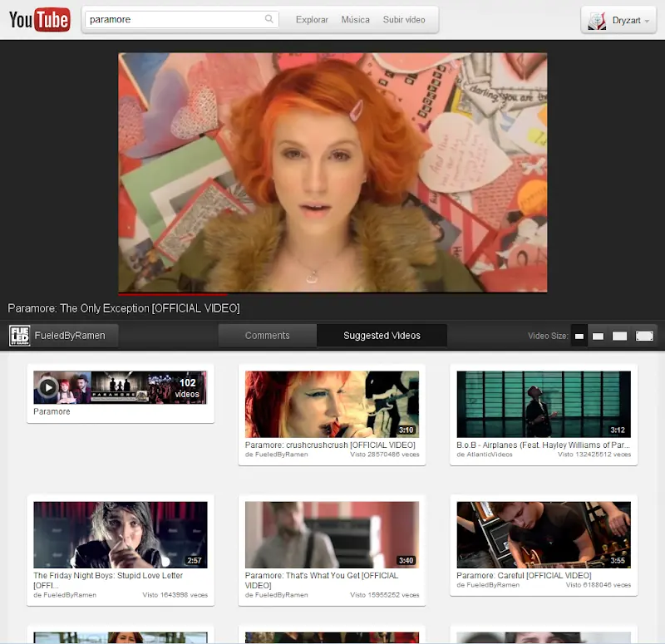Image resolution: width=665 pixels, height=644 pixels.
Task: Open crushcrushcrush video thumbnail
Action: [x=332, y=404]
